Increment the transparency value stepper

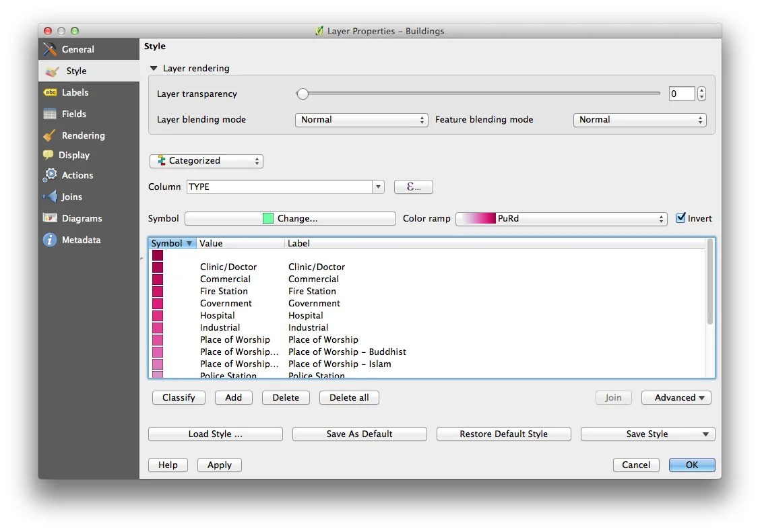click(x=701, y=90)
